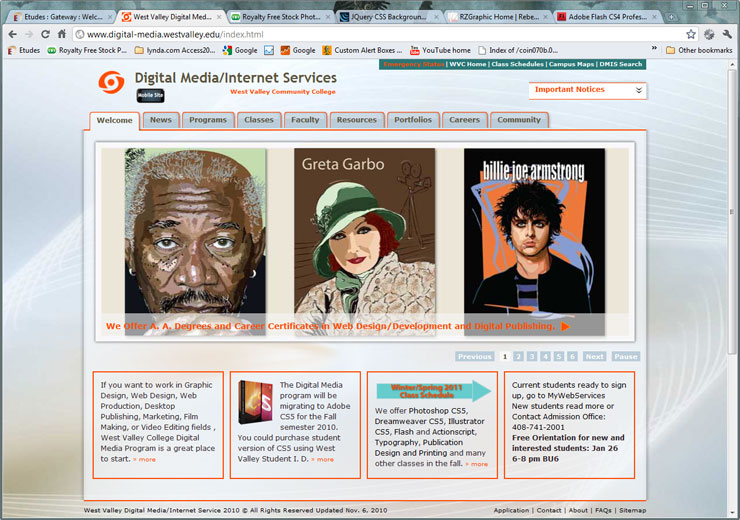The width and height of the screenshot is (740, 520).
Task: Open the Faculty site tab
Action: [305, 120]
